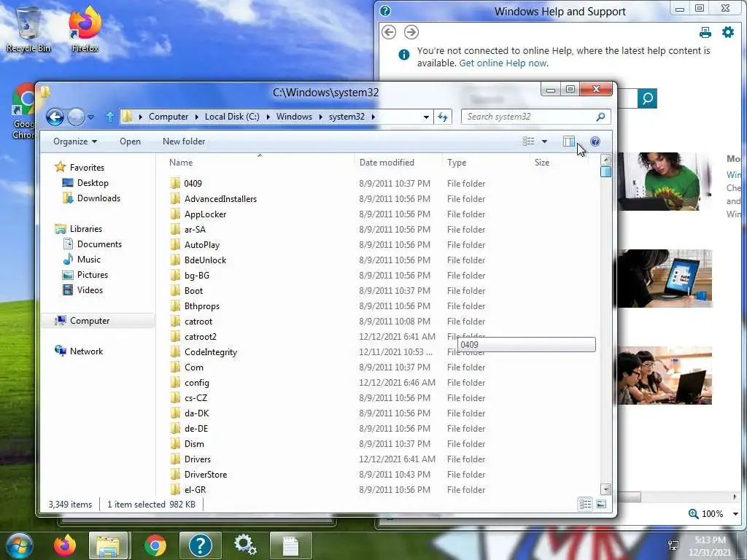The image size is (747, 560).
Task: Open Firefox from the taskbar
Action: [65, 545]
